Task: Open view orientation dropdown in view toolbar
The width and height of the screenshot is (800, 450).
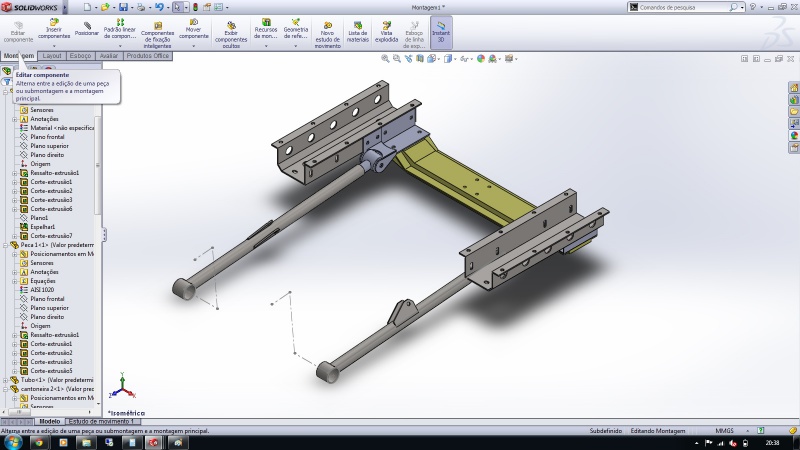Action: pyautogui.click(x=438, y=59)
